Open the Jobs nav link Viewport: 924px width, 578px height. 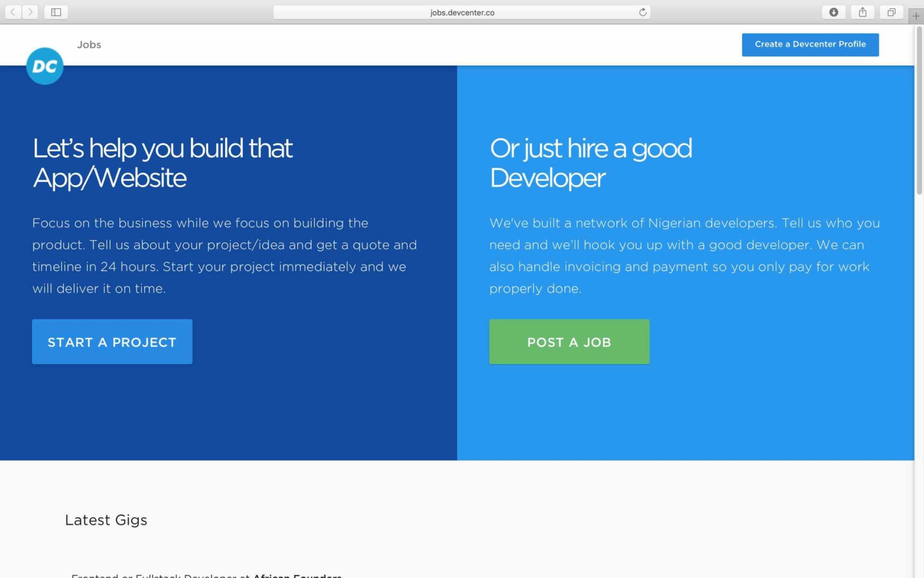pyautogui.click(x=89, y=45)
